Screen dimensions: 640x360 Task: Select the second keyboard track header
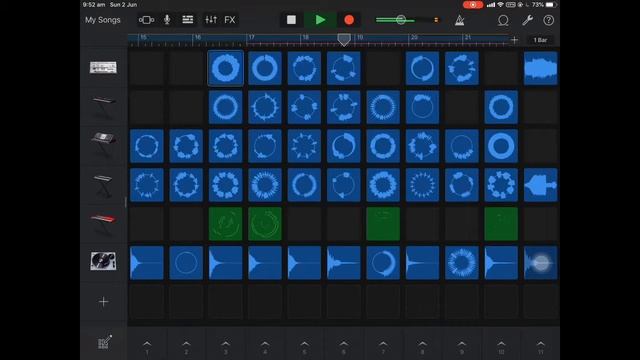103,107
